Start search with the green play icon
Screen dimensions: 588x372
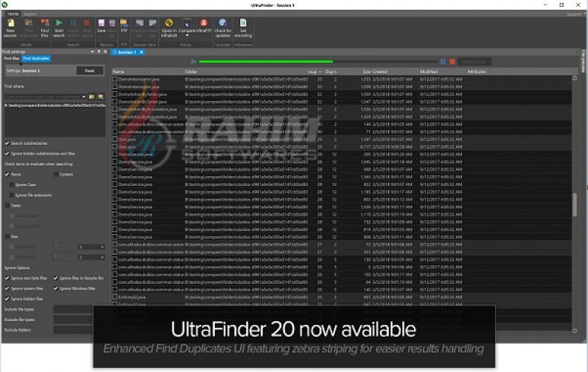coord(59,28)
